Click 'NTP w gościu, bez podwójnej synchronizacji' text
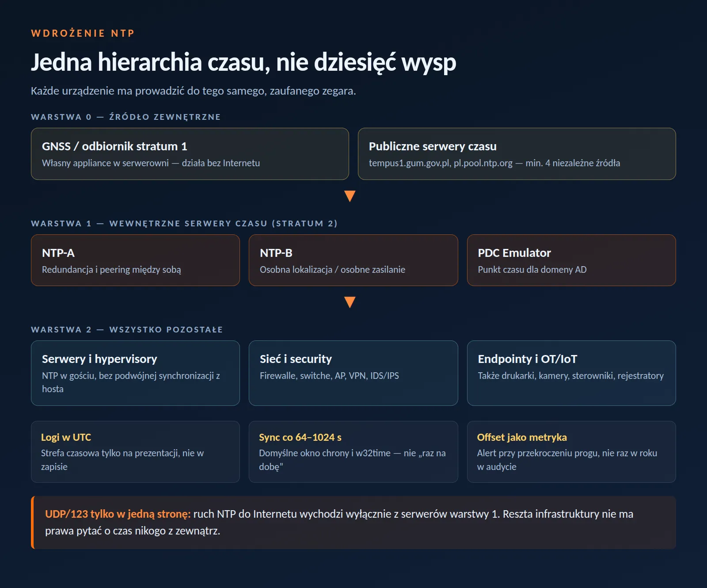This screenshot has width=707, height=588. [131, 382]
